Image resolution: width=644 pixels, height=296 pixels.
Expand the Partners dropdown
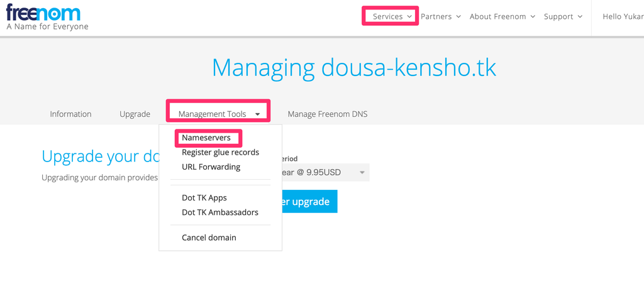point(441,16)
